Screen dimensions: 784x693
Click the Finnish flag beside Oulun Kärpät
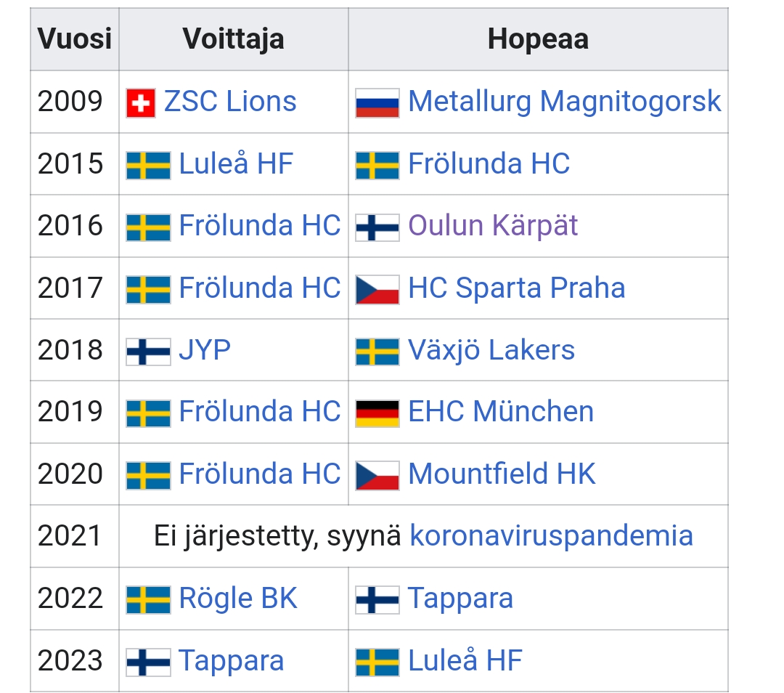coord(377,227)
